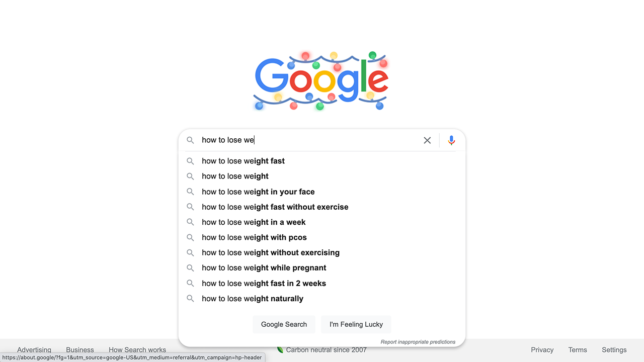Image resolution: width=644 pixels, height=362 pixels.
Task: Pick suggestion 'how to lose weight in a week'
Action: [254, 222]
